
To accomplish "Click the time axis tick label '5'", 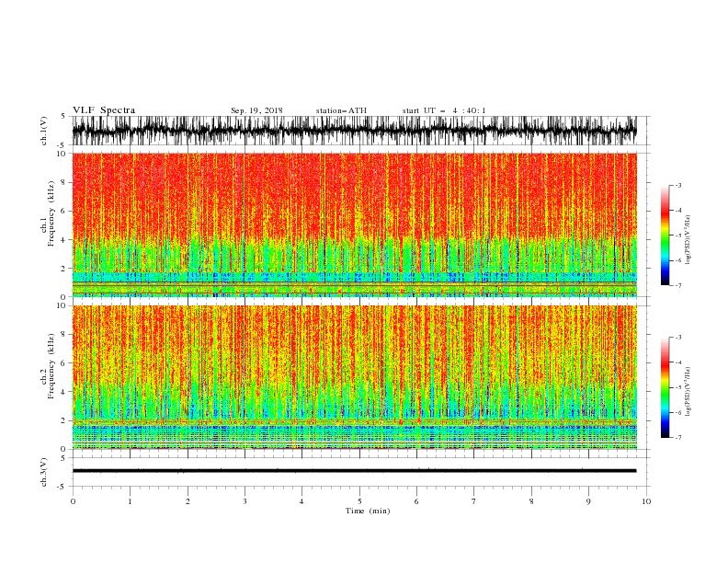I will [x=359, y=501].
